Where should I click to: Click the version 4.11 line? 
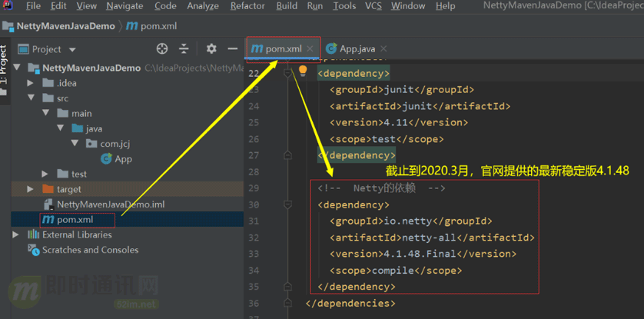pos(398,122)
